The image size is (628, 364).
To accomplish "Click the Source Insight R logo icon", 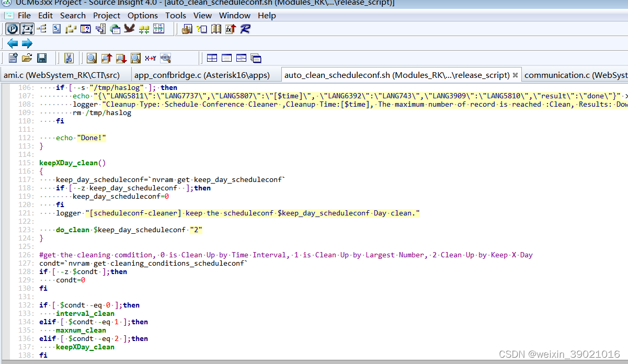I will tap(244, 29).
